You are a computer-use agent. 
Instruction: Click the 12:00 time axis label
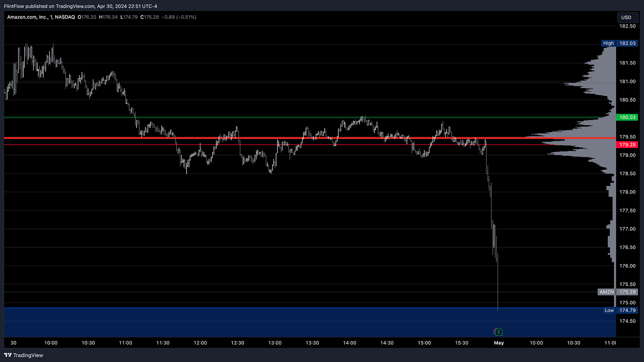click(x=201, y=343)
